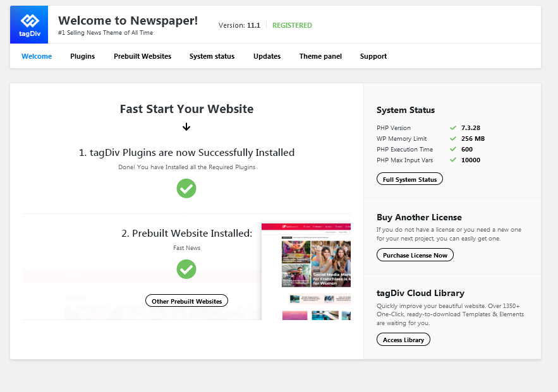558x392 pixels.
Task: Click the System Status heading
Action: pyautogui.click(x=406, y=110)
